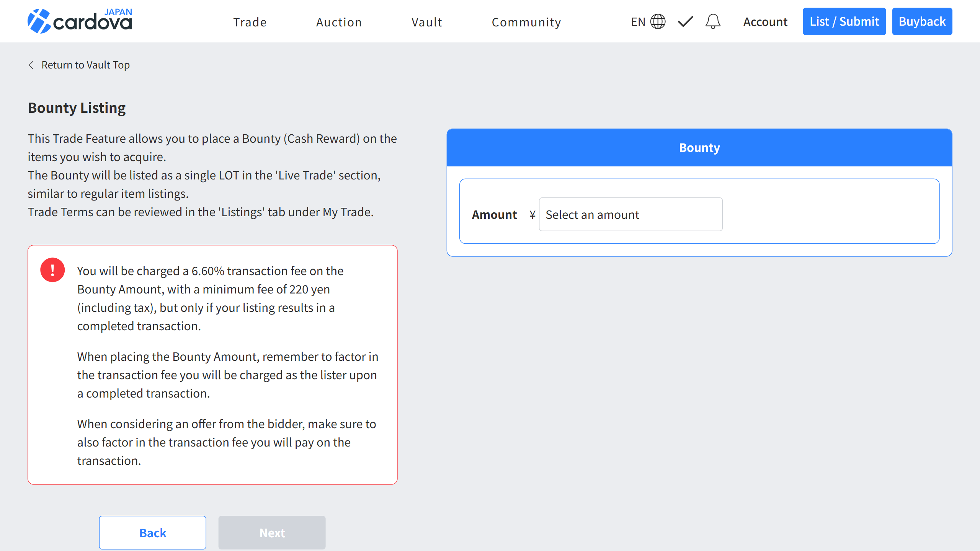The image size is (980, 551).
Task: Go to the Vault menu
Action: [x=427, y=22]
